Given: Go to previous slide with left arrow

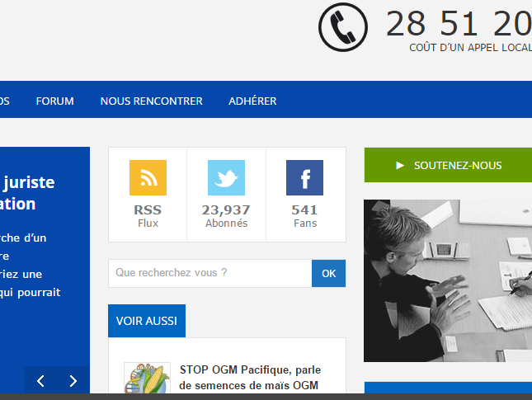Looking at the screenshot, I should [40, 381].
